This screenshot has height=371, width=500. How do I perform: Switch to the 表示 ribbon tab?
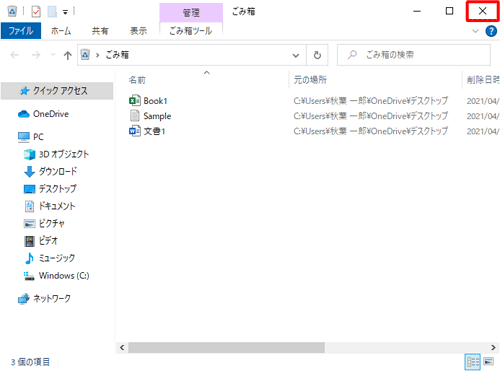pos(138,31)
